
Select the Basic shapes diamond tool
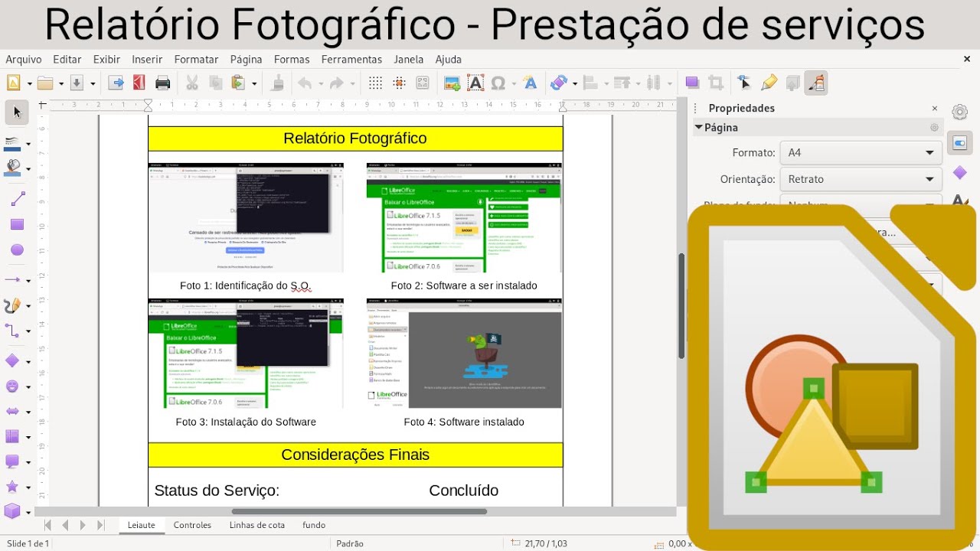[x=13, y=360]
